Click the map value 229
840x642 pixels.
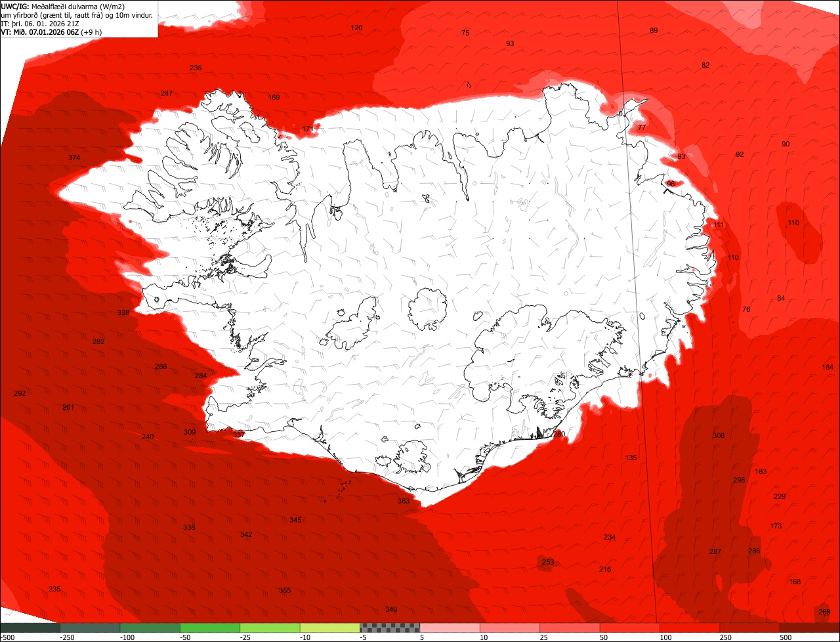[x=780, y=496]
